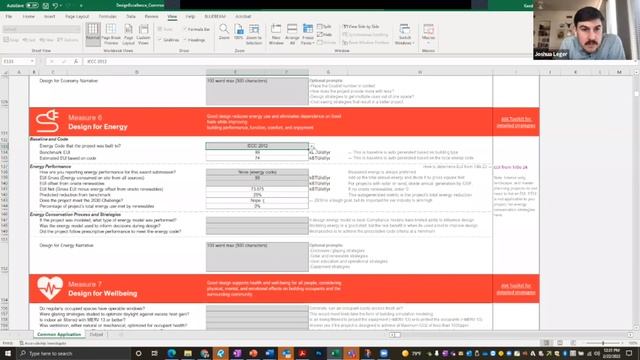Select the 2030 Challenge cell 'Nope :('
Viewport: 640px width, 360px height.
257,201
